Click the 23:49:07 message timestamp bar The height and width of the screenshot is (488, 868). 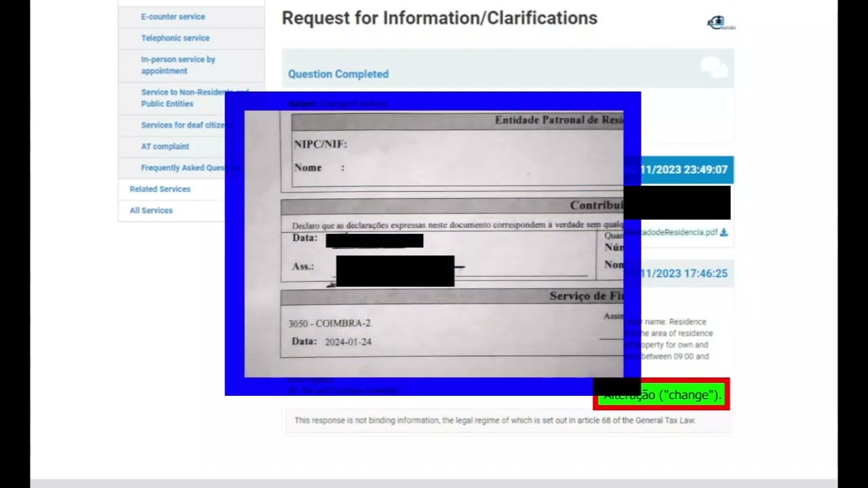(x=679, y=170)
